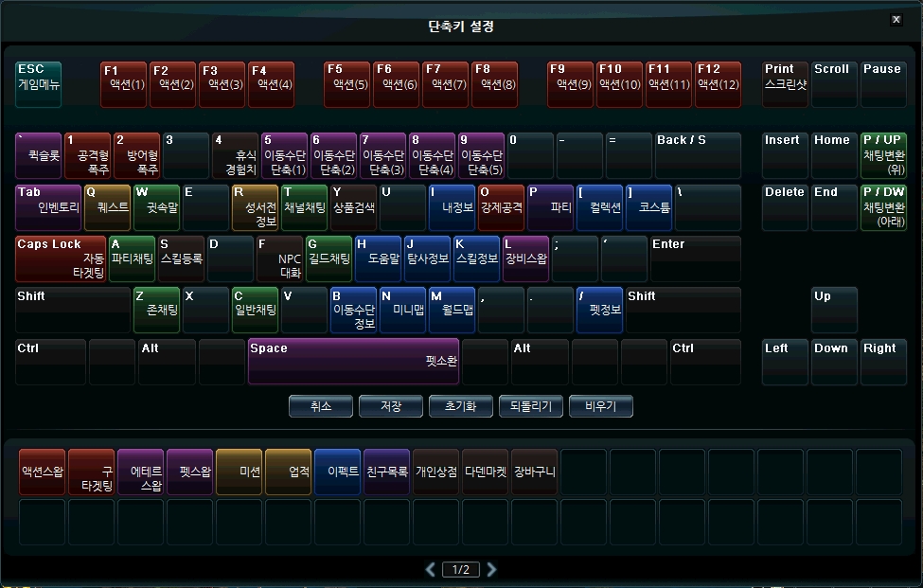Image resolution: width=923 pixels, height=588 pixels.
Task: Choose the 펫스왑 action tile
Action: (190, 472)
